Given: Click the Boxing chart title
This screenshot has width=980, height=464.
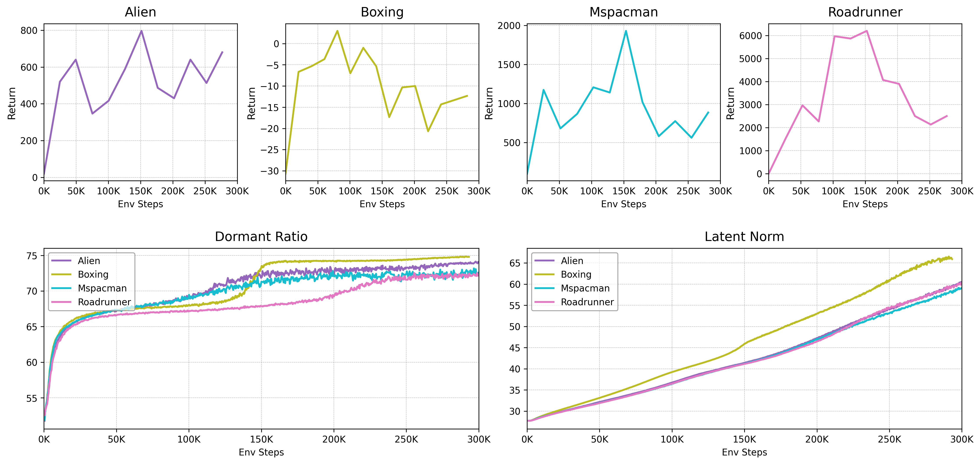Looking at the screenshot, I should point(382,12).
